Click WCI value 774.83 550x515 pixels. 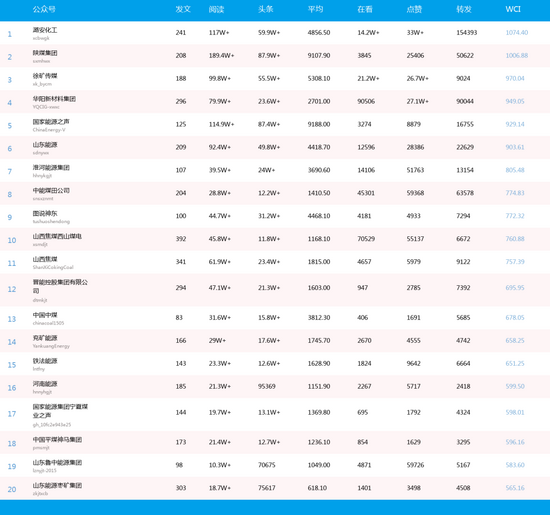(515, 193)
